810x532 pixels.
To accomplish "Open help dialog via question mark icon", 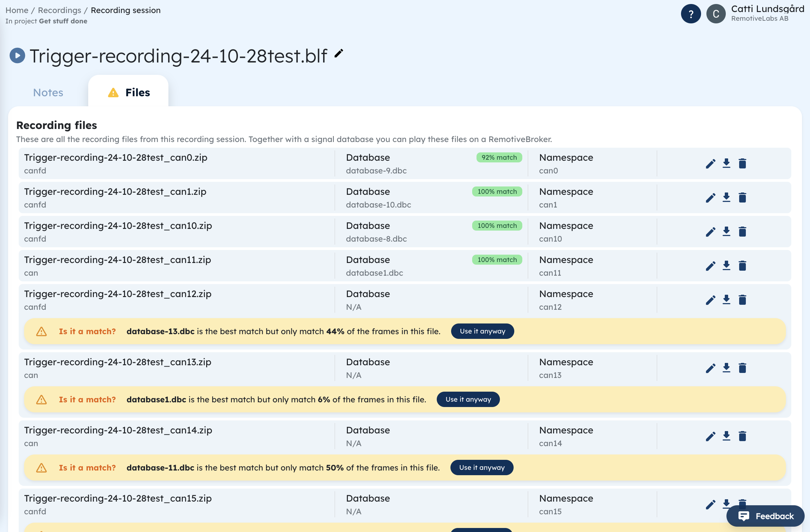I will click(690, 13).
